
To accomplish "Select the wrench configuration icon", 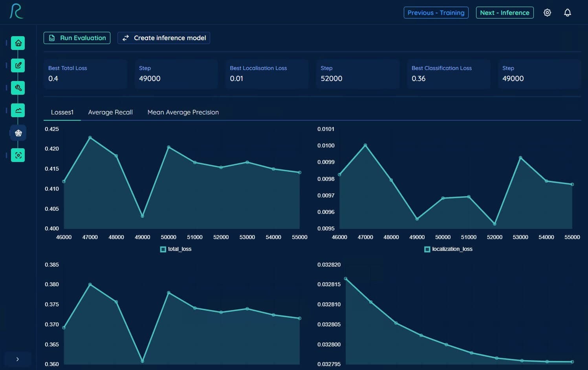I will click(x=18, y=88).
